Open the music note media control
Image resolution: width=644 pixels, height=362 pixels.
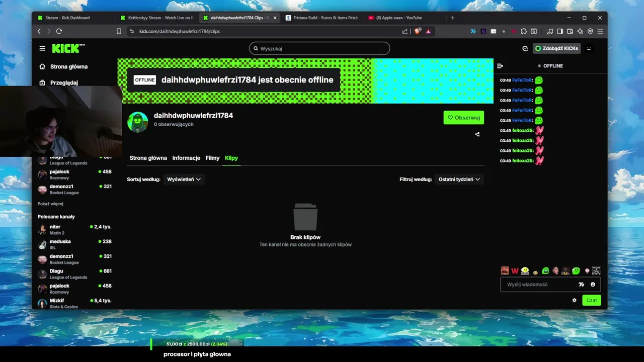click(x=550, y=31)
